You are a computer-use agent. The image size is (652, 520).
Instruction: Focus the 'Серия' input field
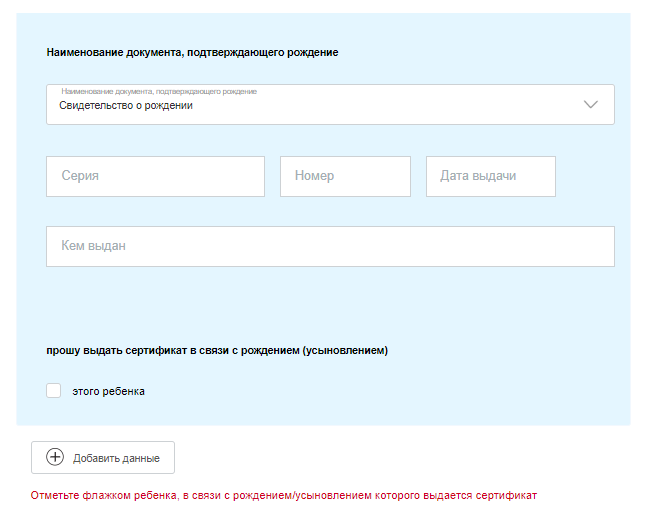[x=155, y=176]
